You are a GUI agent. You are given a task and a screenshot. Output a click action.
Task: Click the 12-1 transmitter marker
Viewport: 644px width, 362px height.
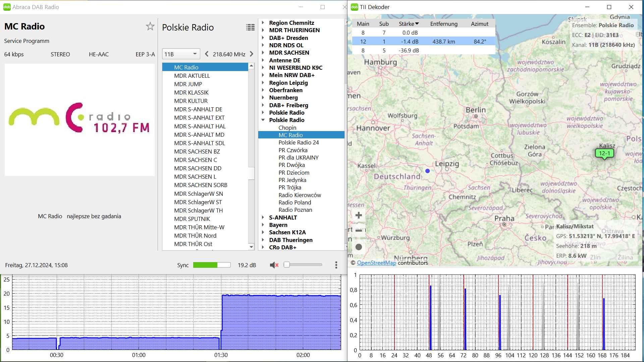pos(604,154)
